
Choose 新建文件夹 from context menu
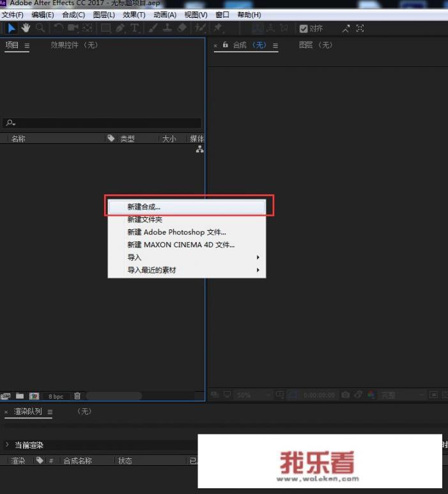(x=187, y=219)
